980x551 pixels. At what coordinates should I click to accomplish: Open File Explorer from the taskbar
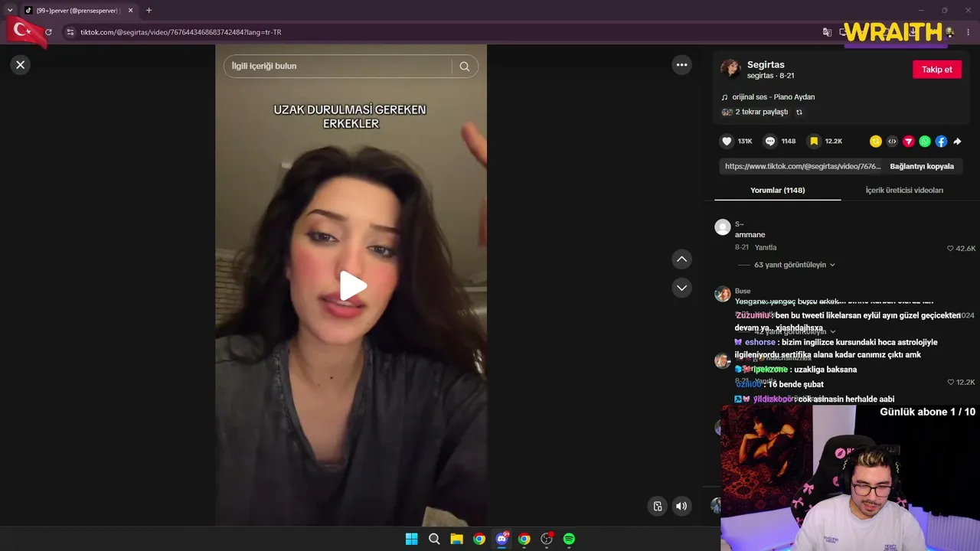coord(456,539)
